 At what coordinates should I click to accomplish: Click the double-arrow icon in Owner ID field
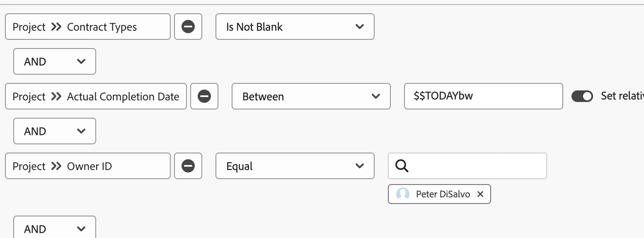56,166
